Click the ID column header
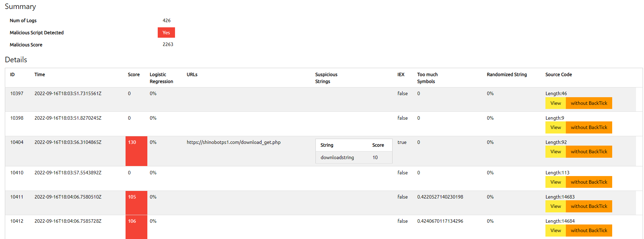 (12, 74)
